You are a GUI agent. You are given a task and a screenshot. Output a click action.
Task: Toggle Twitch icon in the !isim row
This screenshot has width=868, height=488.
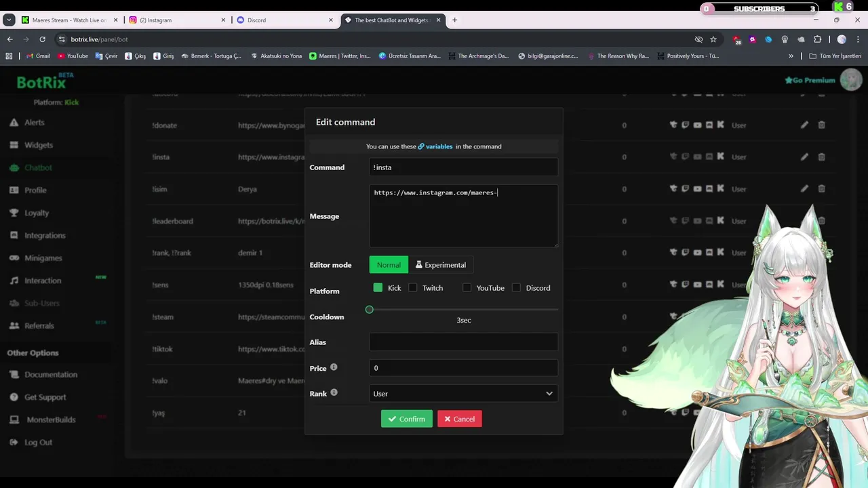[686, 188]
